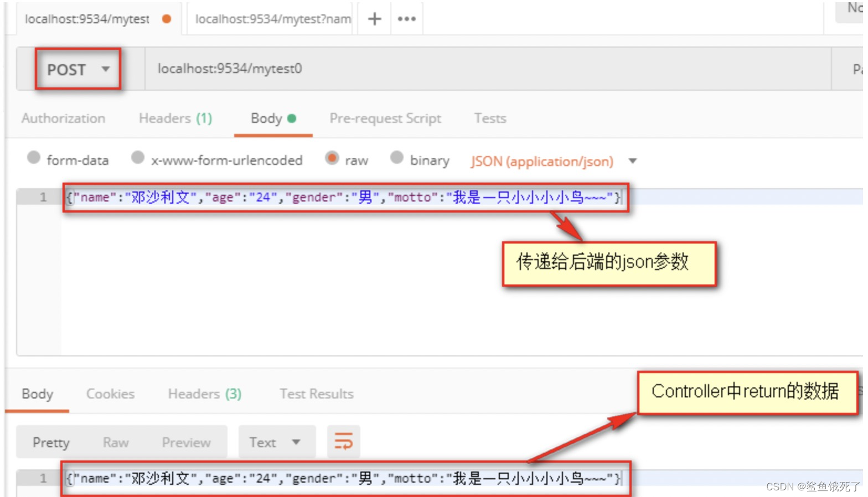
Task: Open the response Headers (3) tab
Action: (x=205, y=394)
